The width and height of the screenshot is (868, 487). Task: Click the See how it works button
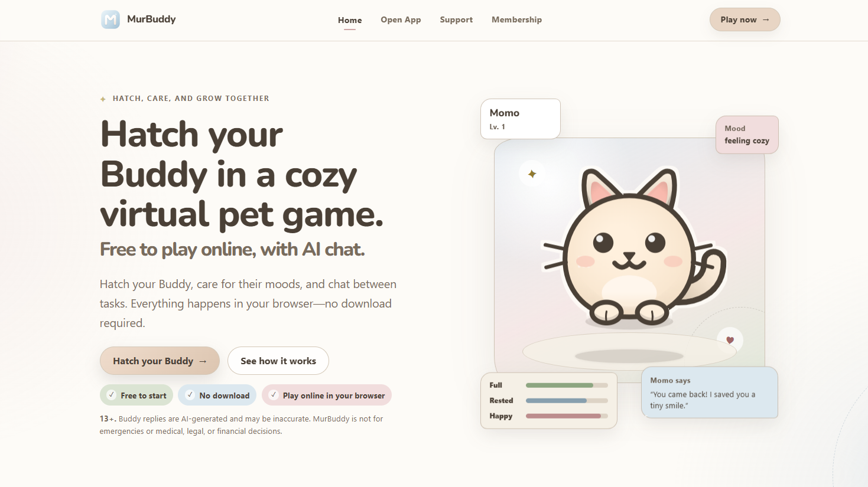(278, 361)
